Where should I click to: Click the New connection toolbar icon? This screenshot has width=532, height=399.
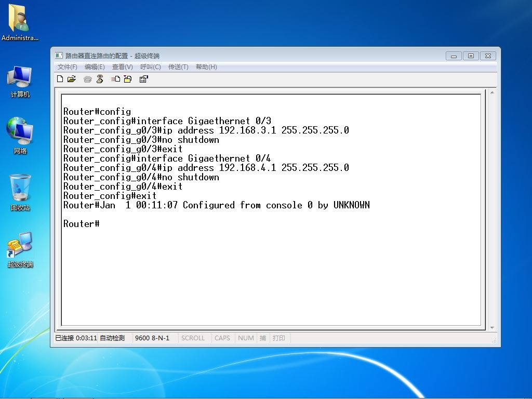[60, 79]
